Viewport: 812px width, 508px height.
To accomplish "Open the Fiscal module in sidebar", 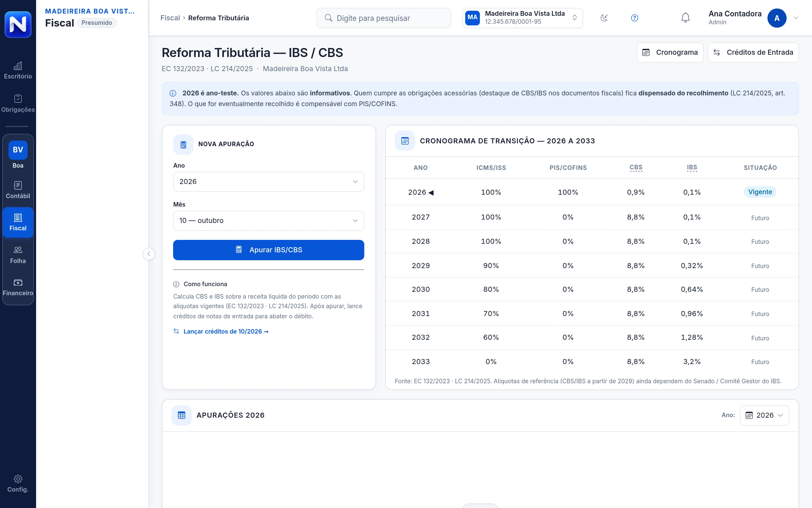I will [x=18, y=222].
